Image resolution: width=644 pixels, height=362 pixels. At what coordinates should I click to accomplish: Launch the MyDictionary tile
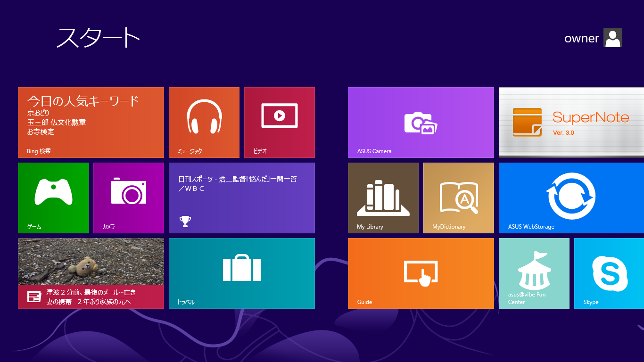click(459, 198)
